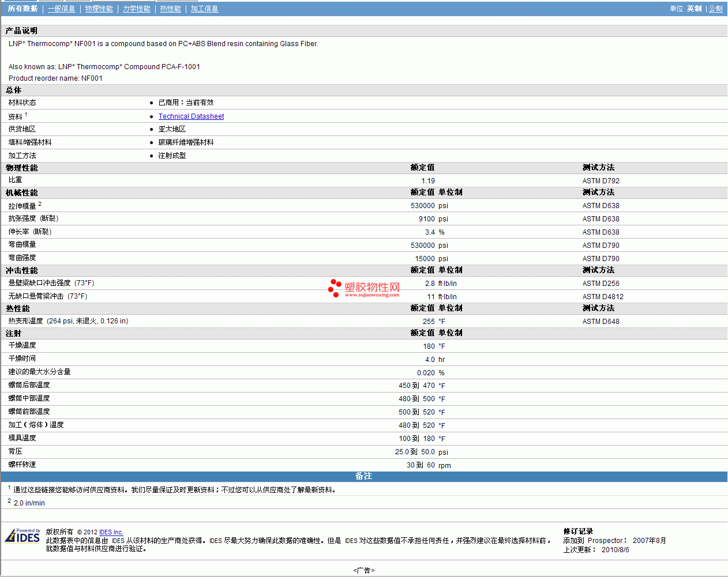Click the 备注 blue section bar
Screen dimensions: 728x577
[x=363, y=476]
